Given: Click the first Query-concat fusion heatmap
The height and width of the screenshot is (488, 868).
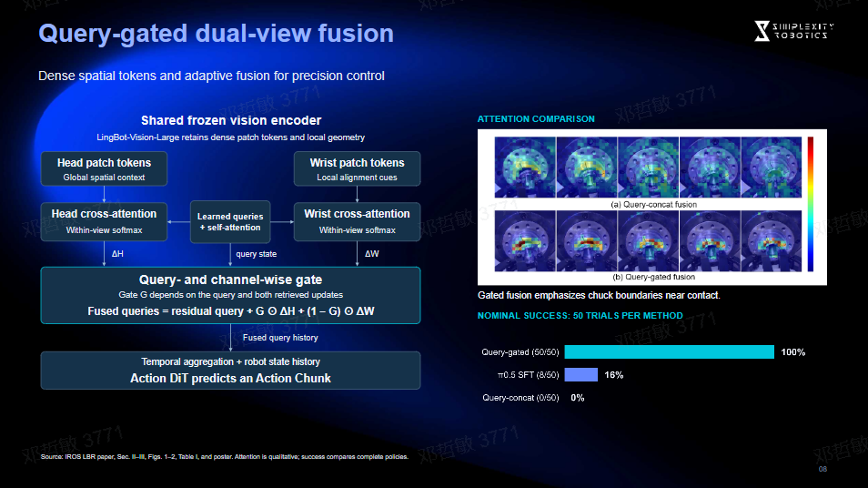Looking at the screenshot, I should pyautogui.click(x=525, y=168).
